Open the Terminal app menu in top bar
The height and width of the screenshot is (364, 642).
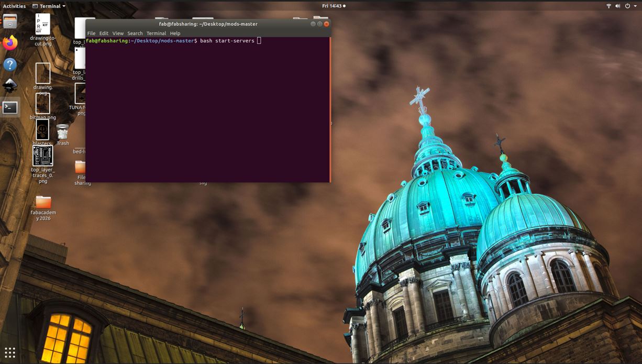tap(49, 6)
